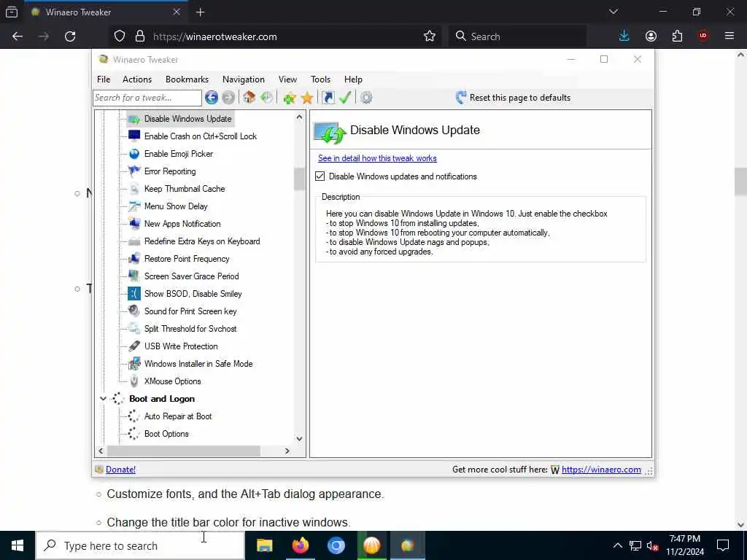Open File Explorer from the taskbar
This screenshot has height=560, width=747.
click(264, 545)
